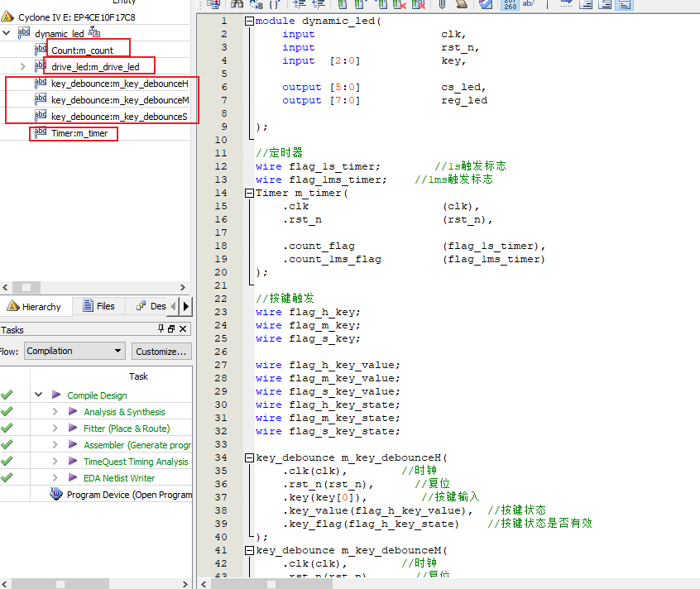Toggle line numbers display in editor toolbar

(511, 3)
